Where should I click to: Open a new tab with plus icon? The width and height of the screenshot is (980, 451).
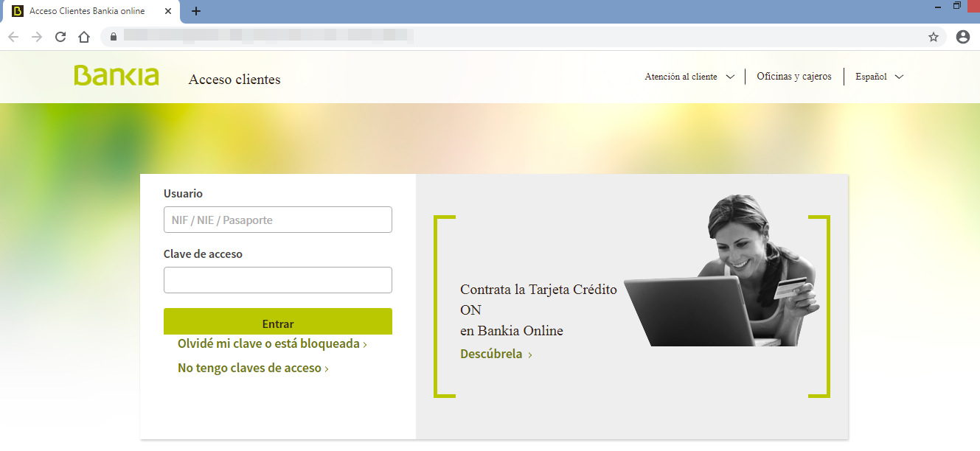point(195,11)
